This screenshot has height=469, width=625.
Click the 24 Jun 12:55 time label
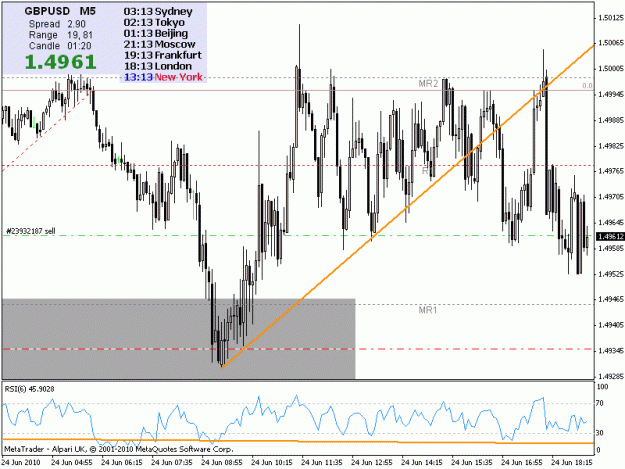click(372, 462)
